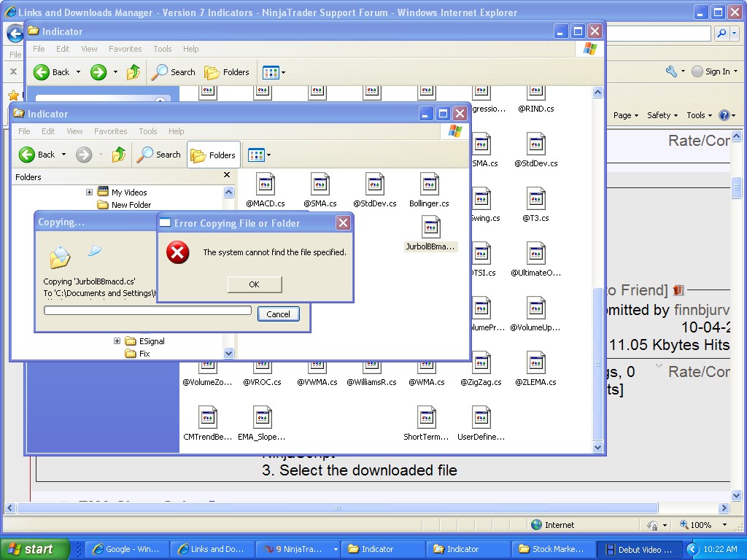Open Help menu in the front Indicator window
This screenshot has width=747, height=560.
click(176, 131)
